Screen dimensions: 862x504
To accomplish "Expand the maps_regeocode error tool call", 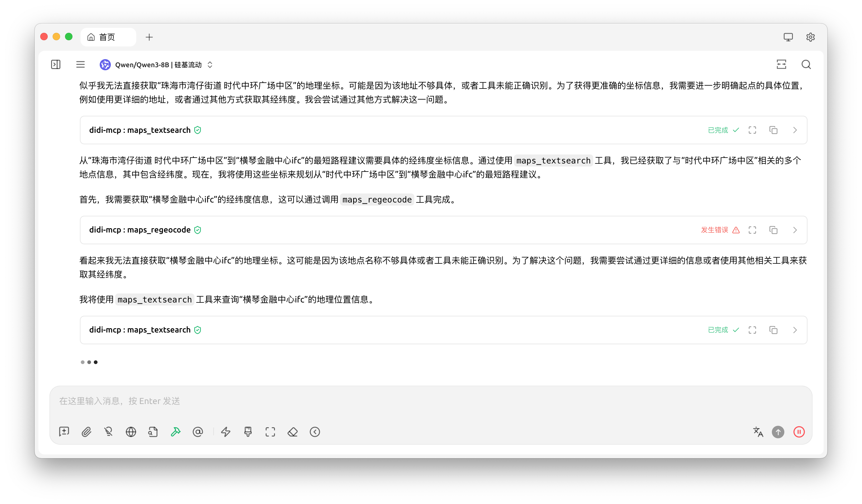I will [x=795, y=230].
